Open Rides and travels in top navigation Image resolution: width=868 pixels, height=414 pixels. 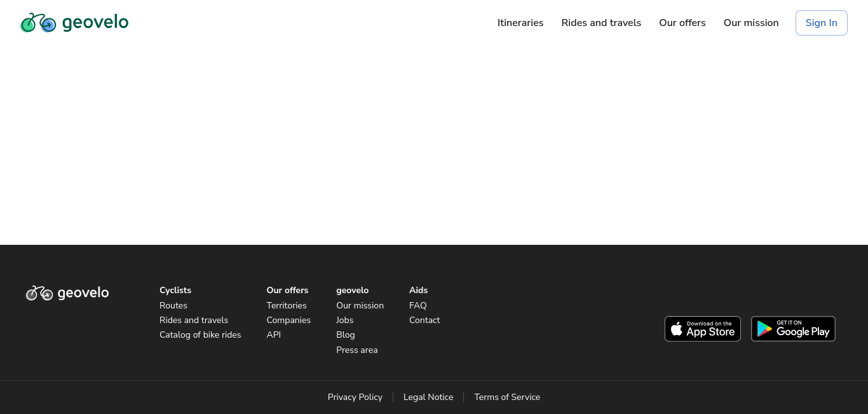tap(601, 23)
